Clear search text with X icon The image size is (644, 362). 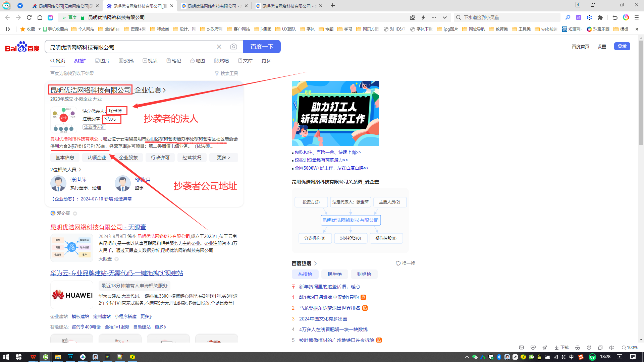(219, 47)
